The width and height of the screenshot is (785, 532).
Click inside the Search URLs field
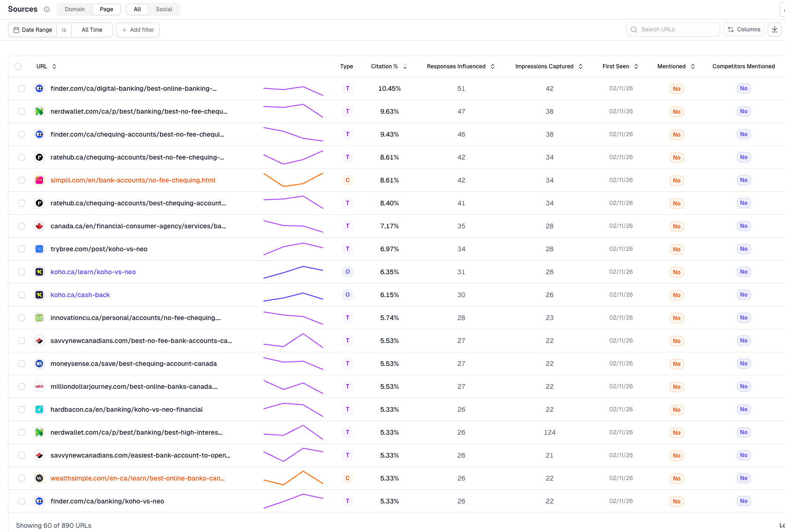[x=674, y=29]
